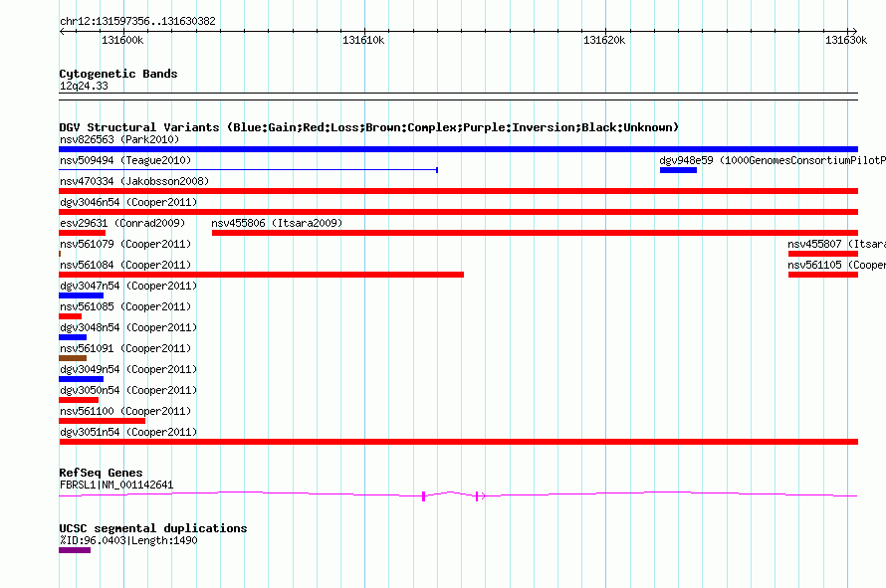Click the dgv3048n54 (Cooper2011) blue bar
The height and width of the screenshot is (588, 886).
pyautogui.click(x=73, y=337)
